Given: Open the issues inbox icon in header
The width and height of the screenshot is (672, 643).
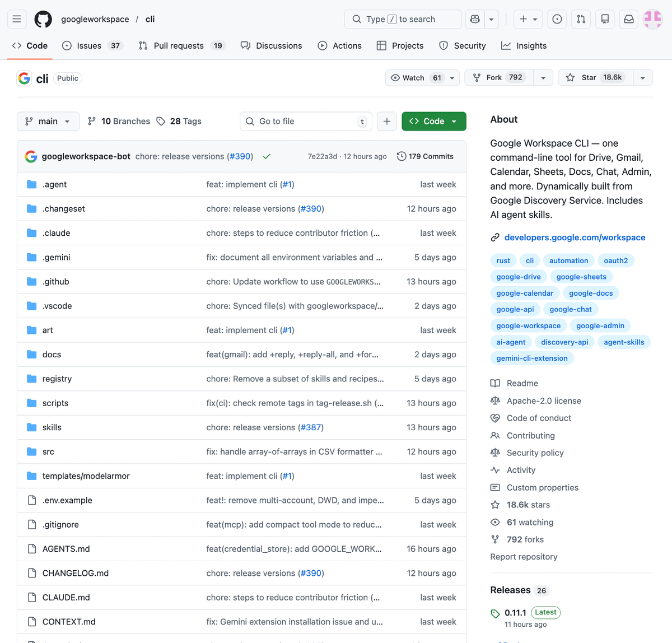Looking at the screenshot, I should (x=557, y=19).
